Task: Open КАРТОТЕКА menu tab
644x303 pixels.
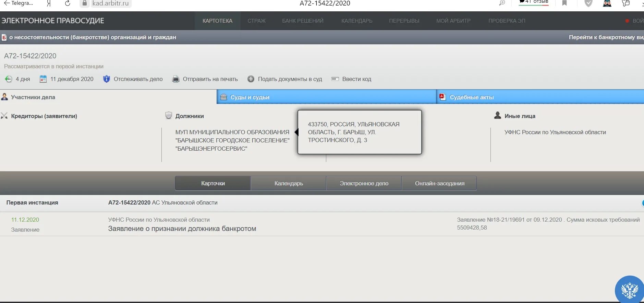Action: click(x=217, y=21)
